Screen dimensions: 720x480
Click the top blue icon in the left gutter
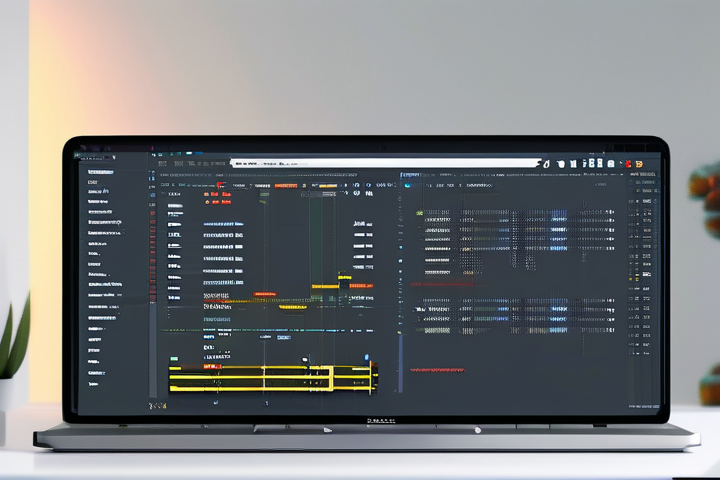153,174
